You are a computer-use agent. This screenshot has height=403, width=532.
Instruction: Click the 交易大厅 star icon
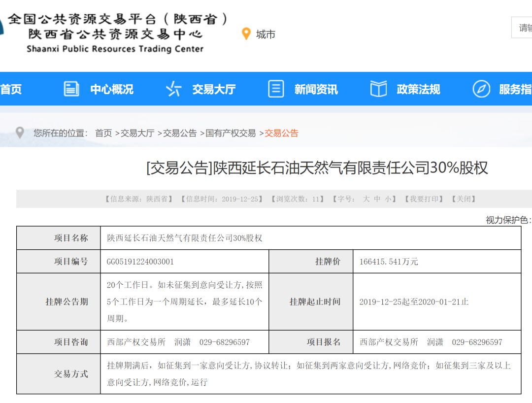174,89
